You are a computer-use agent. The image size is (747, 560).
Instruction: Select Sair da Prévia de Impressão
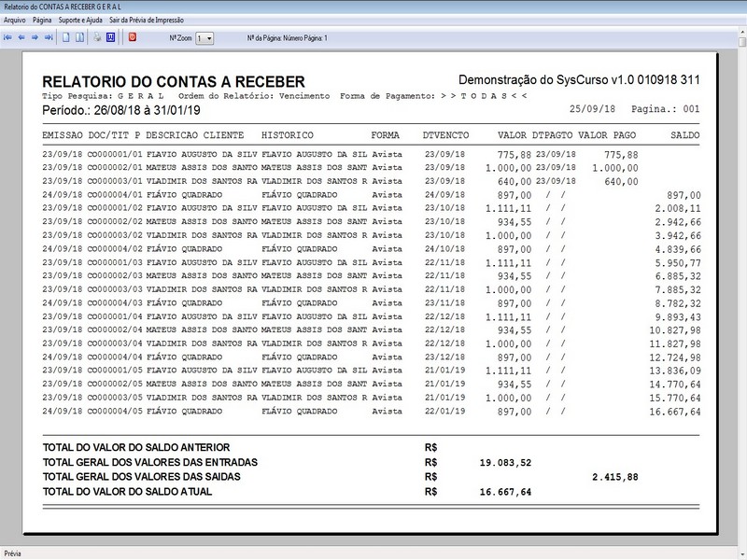147,20
